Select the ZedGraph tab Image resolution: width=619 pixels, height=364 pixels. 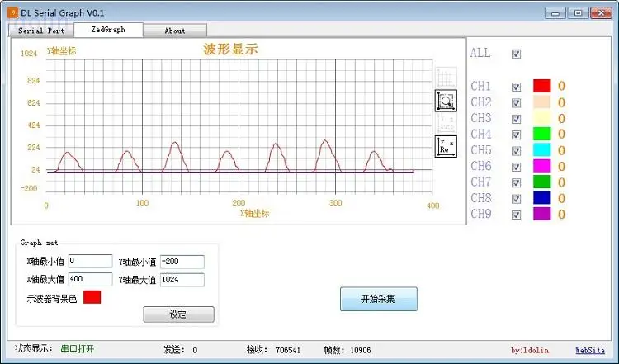[108, 30]
